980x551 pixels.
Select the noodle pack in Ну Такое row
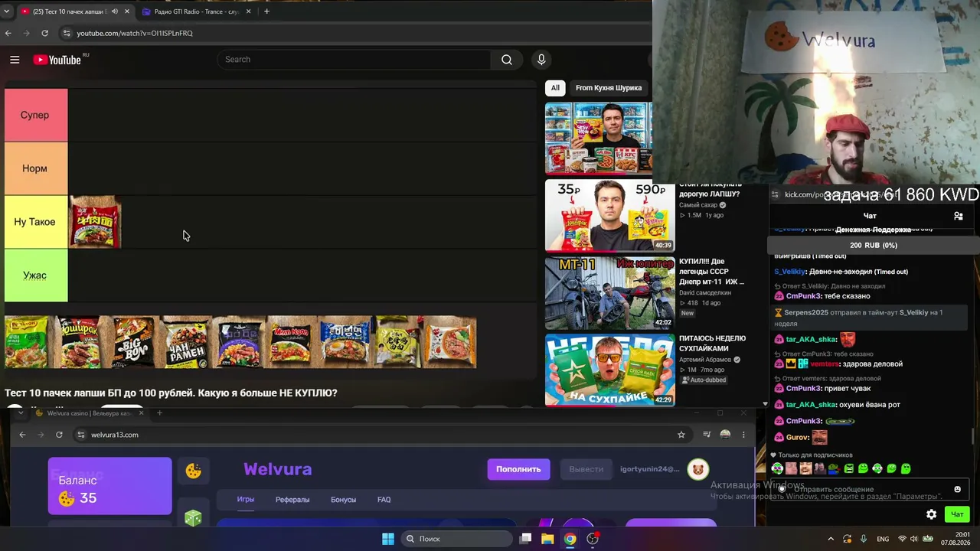click(x=96, y=222)
